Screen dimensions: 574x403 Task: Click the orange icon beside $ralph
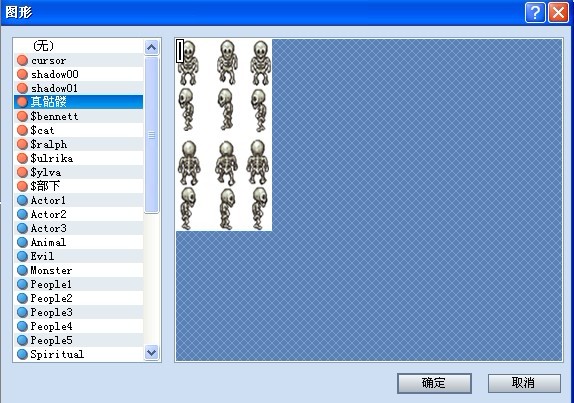tap(22, 144)
